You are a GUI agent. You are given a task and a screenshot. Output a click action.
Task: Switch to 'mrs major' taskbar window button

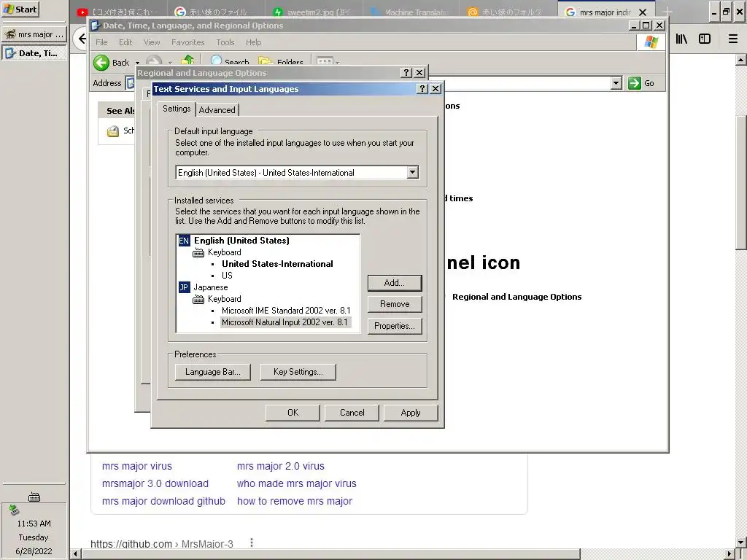click(x=34, y=34)
